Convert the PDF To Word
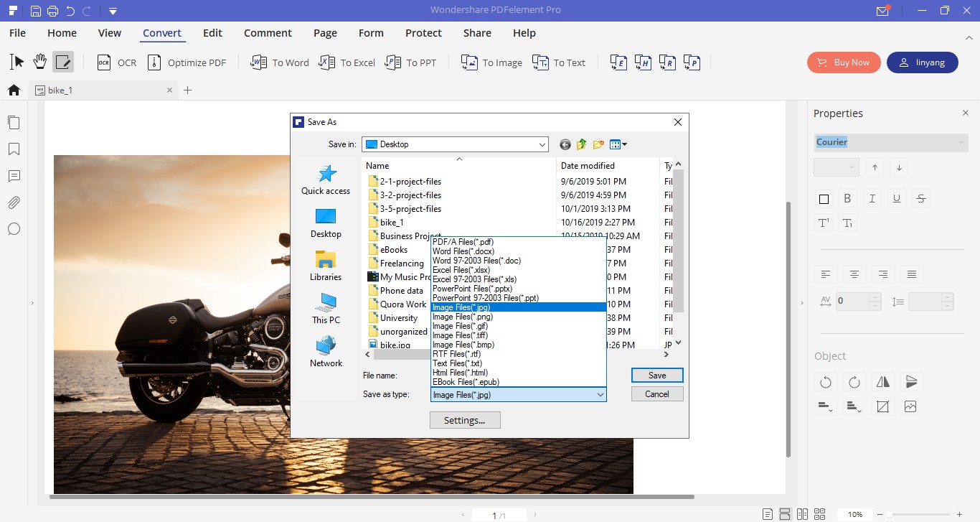The height and width of the screenshot is (522, 980). 280,62
